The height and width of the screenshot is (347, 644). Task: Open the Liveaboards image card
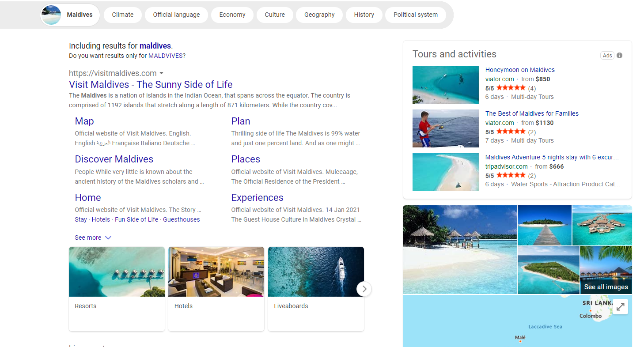pyautogui.click(x=316, y=289)
